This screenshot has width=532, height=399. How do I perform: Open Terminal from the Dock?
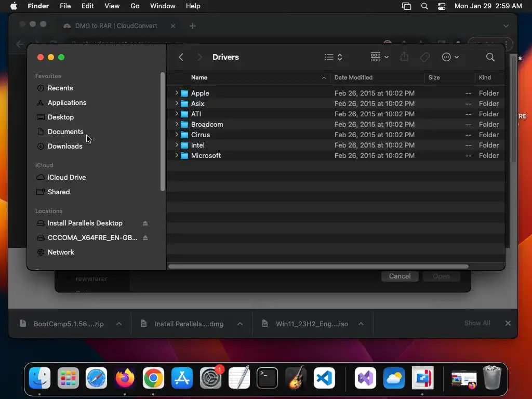click(x=267, y=378)
